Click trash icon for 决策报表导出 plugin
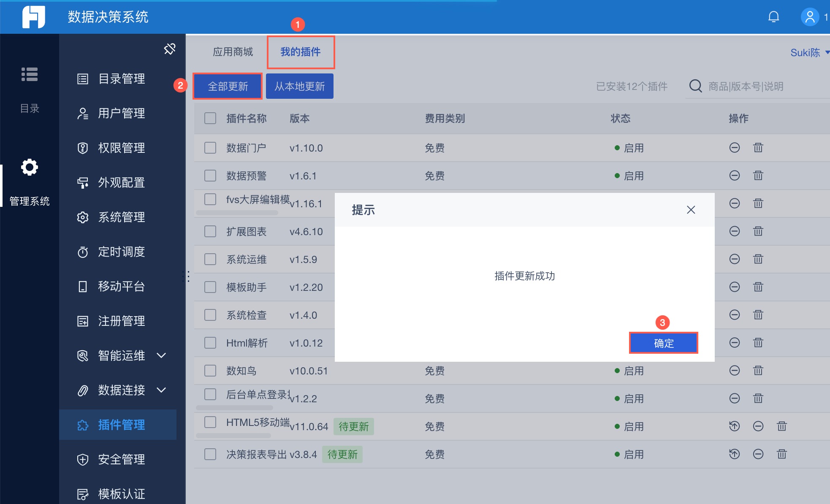Image resolution: width=830 pixels, height=504 pixels. pos(782,454)
